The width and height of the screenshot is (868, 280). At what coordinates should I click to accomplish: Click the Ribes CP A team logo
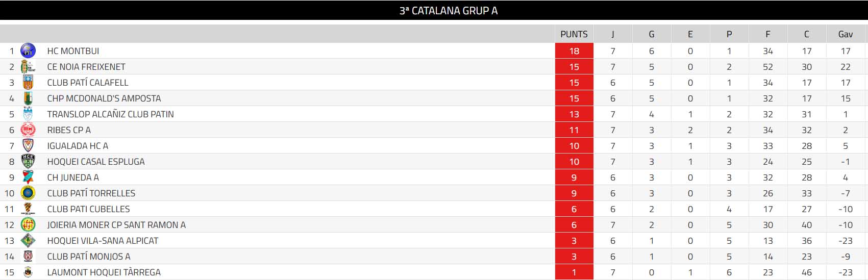pyautogui.click(x=28, y=130)
